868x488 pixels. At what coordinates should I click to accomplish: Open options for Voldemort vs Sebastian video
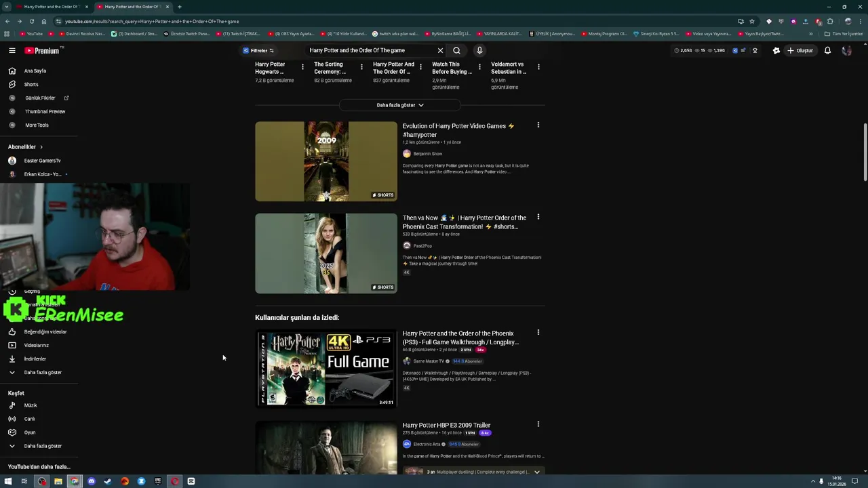pyautogui.click(x=538, y=66)
